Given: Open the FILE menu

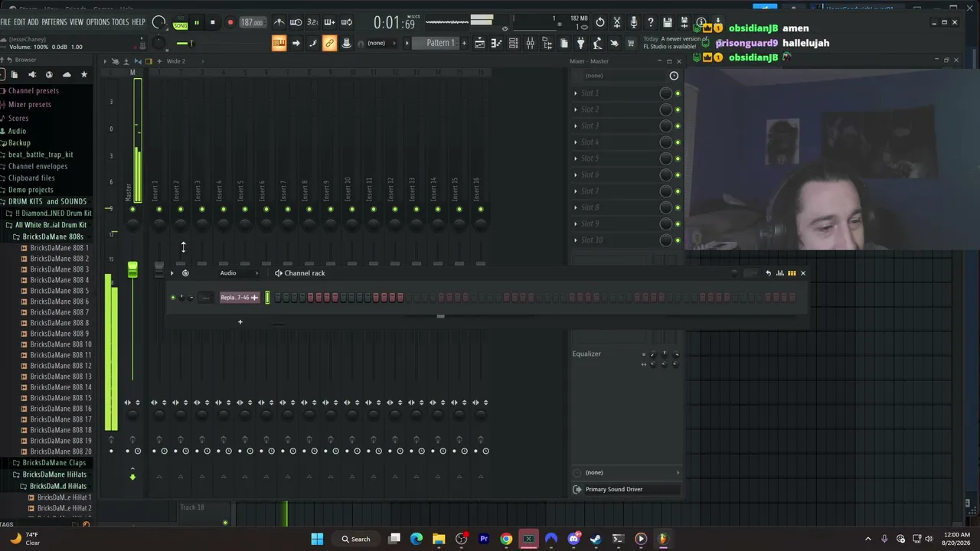Looking at the screenshot, I should pos(6,22).
